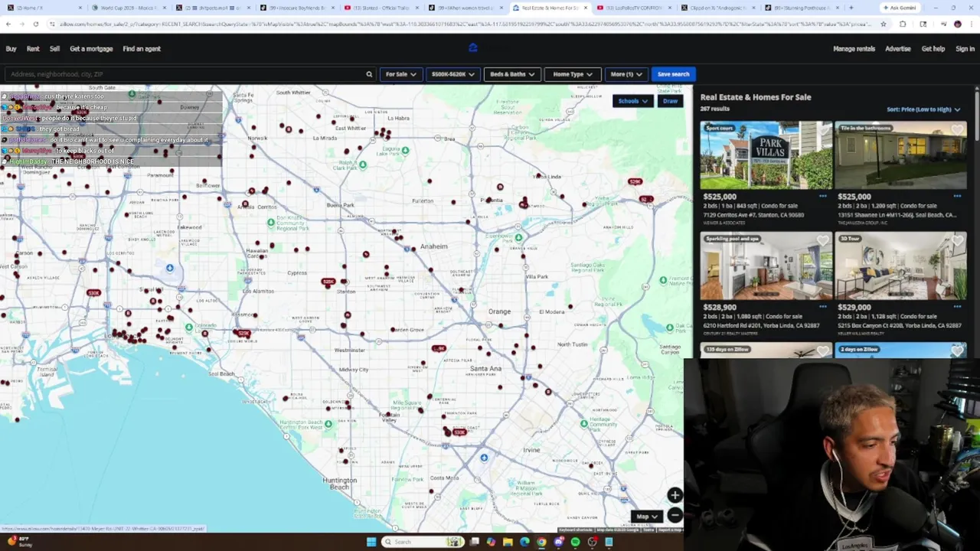Bookmark this page with the star icon
This screenshot has width=980, height=551.
click(x=883, y=24)
